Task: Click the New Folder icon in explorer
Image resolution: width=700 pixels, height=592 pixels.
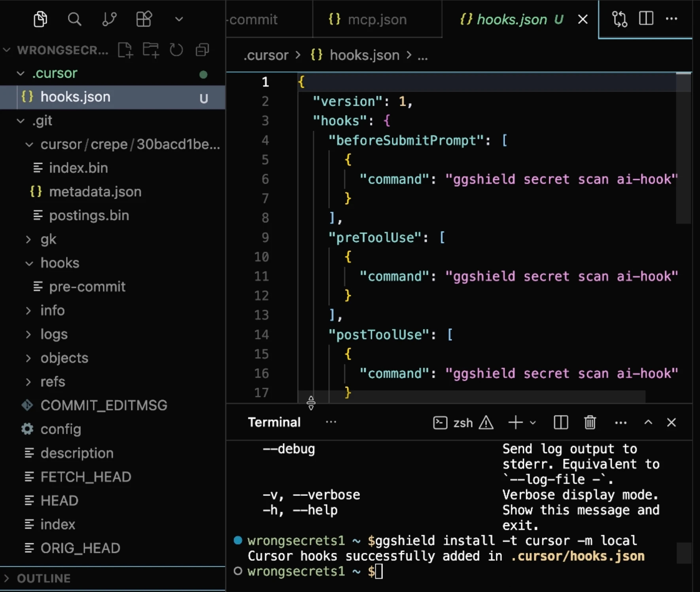Action: (151, 50)
